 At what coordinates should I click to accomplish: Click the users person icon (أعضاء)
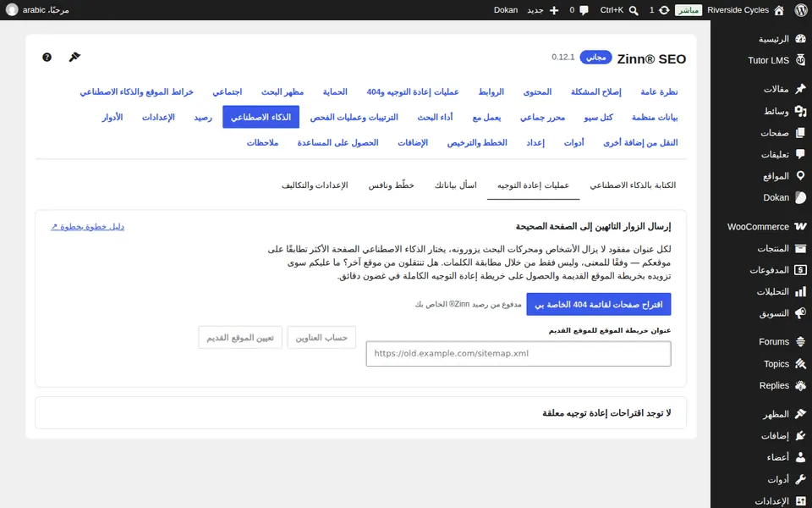800,457
